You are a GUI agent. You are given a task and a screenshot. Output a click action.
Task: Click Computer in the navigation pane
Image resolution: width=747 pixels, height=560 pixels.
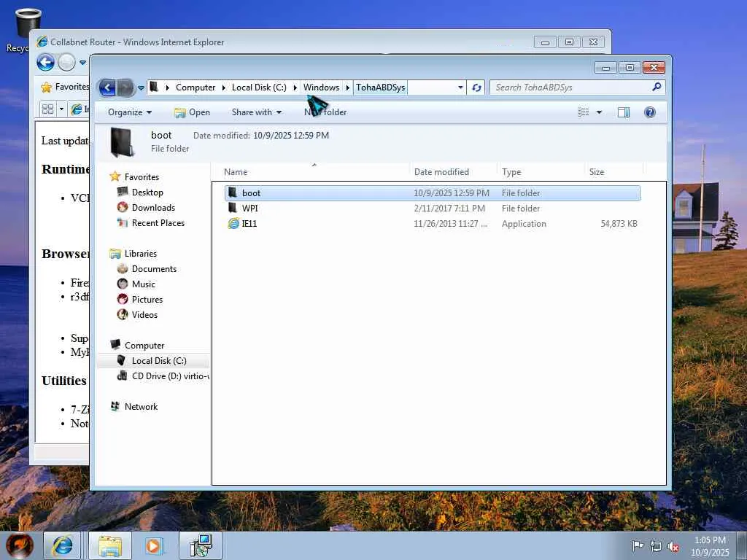tap(144, 346)
